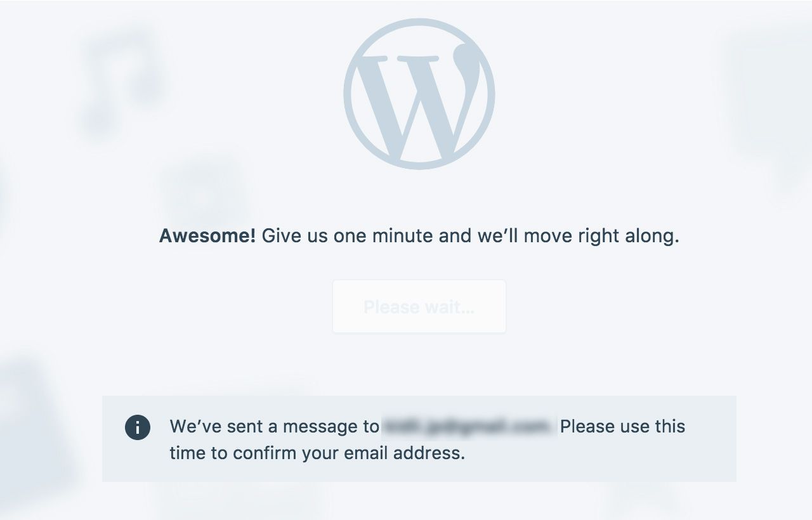Click "Please use this" in the notice
This screenshot has height=520, width=812.
point(622,427)
